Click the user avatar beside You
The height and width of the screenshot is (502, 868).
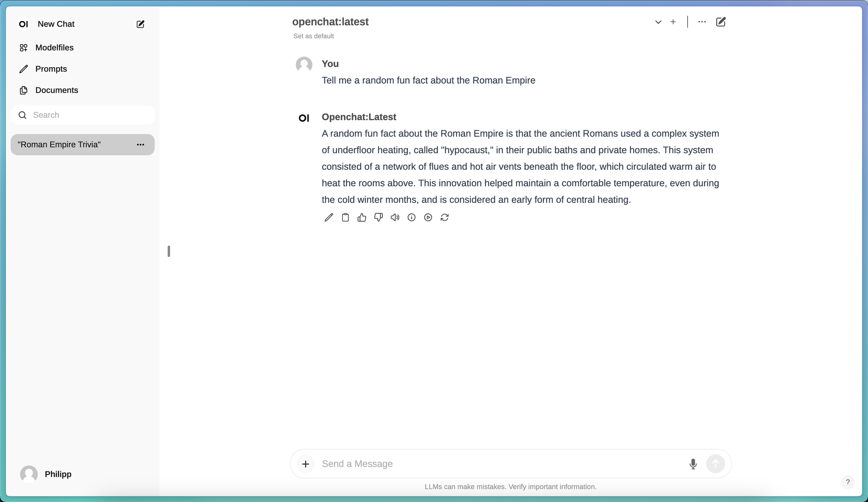point(304,65)
